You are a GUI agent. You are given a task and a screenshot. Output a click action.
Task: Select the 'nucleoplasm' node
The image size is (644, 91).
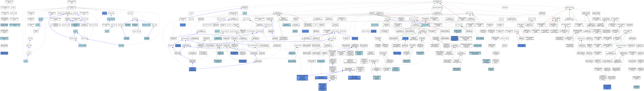point(121,46)
